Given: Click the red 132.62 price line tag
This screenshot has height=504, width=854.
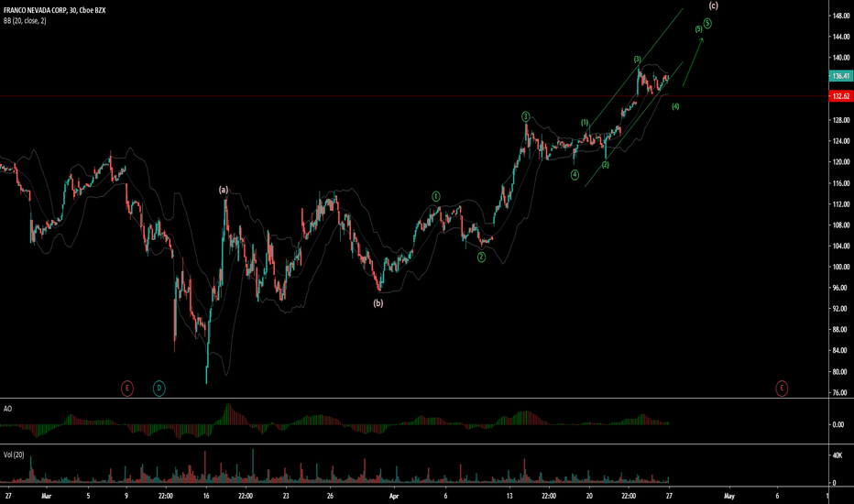Looking at the screenshot, I should [x=840, y=96].
